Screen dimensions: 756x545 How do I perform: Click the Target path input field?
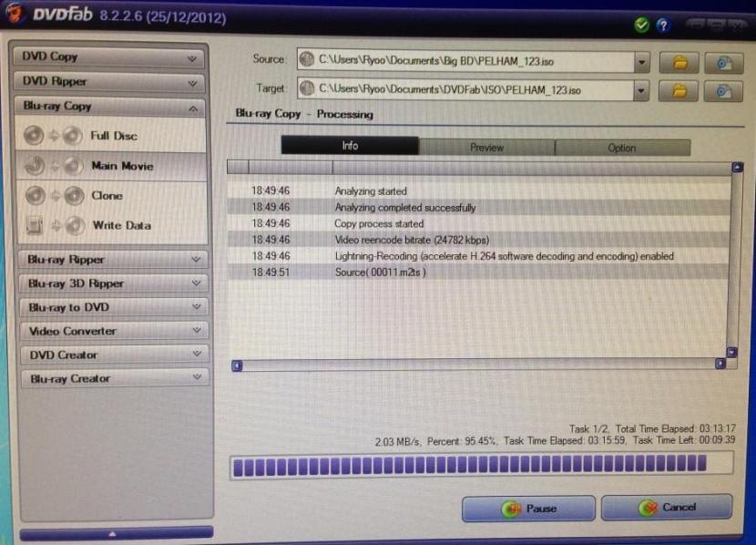tap(465, 89)
